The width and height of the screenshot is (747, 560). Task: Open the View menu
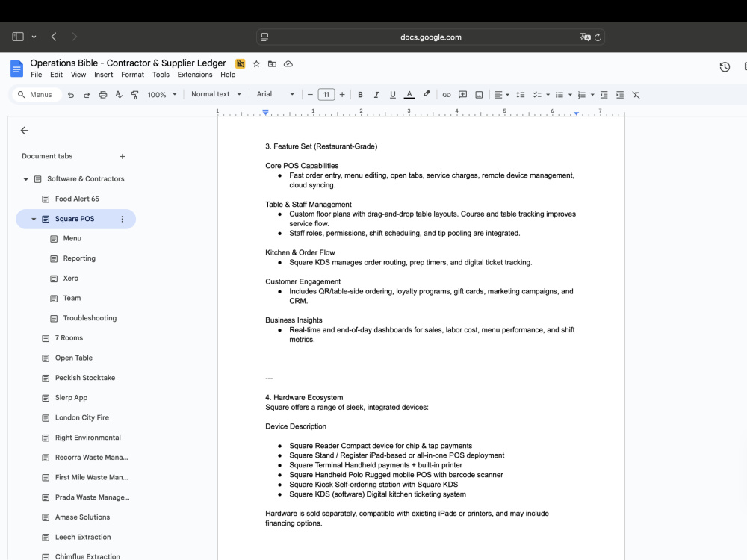click(x=78, y=75)
